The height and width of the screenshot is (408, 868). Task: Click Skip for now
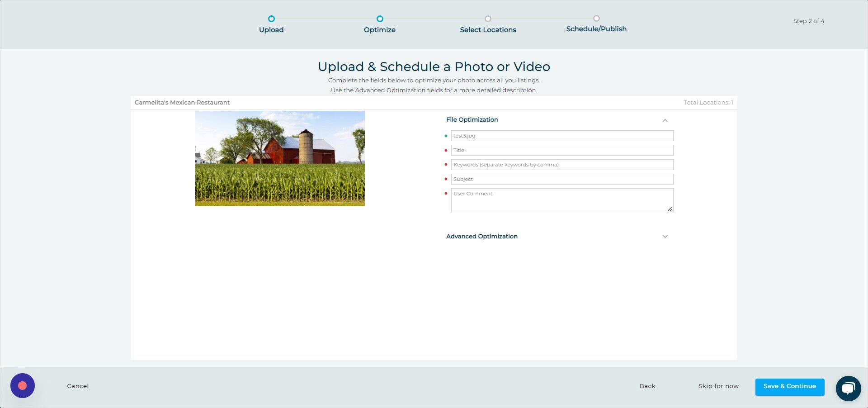click(x=718, y=386)
